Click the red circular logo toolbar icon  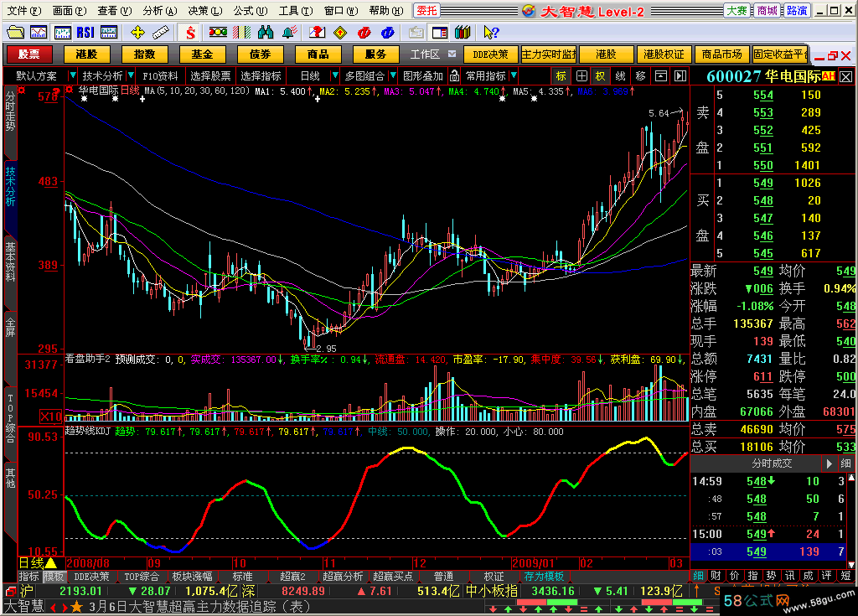[364, 33]
